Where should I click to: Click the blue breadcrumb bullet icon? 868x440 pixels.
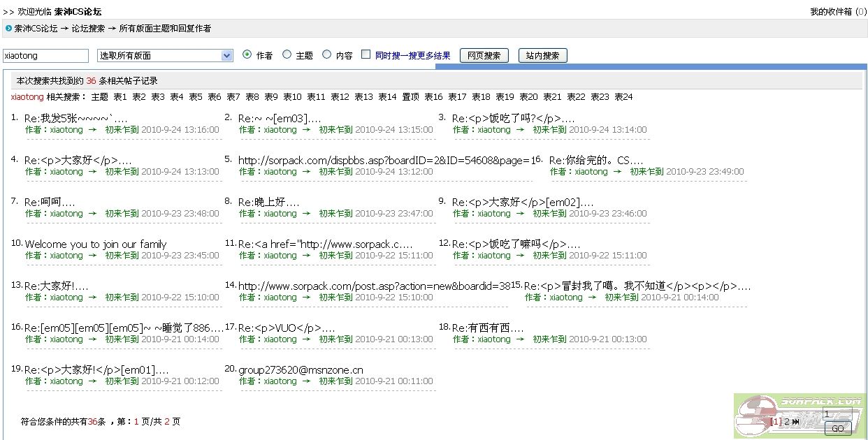[8, 29]
